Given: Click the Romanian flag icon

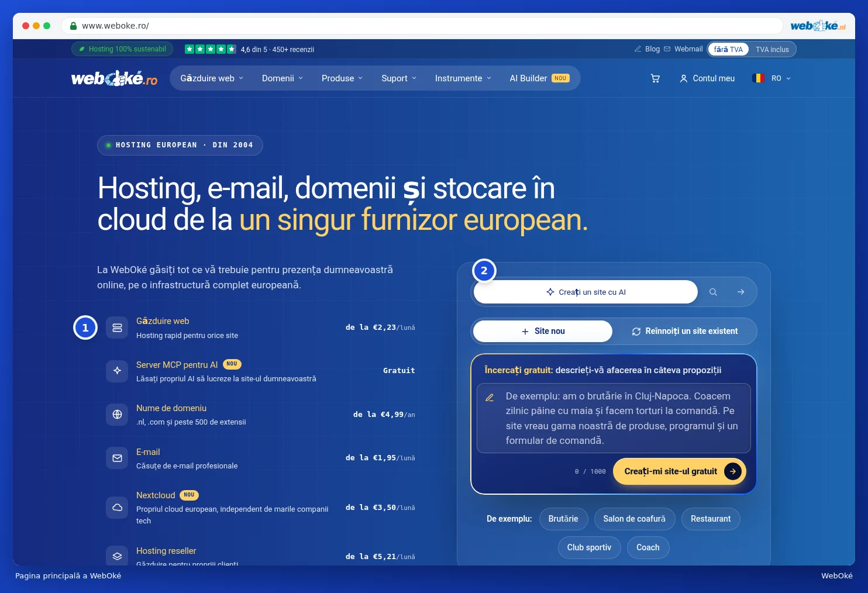Looking at the screenshot, I should 759,78.
